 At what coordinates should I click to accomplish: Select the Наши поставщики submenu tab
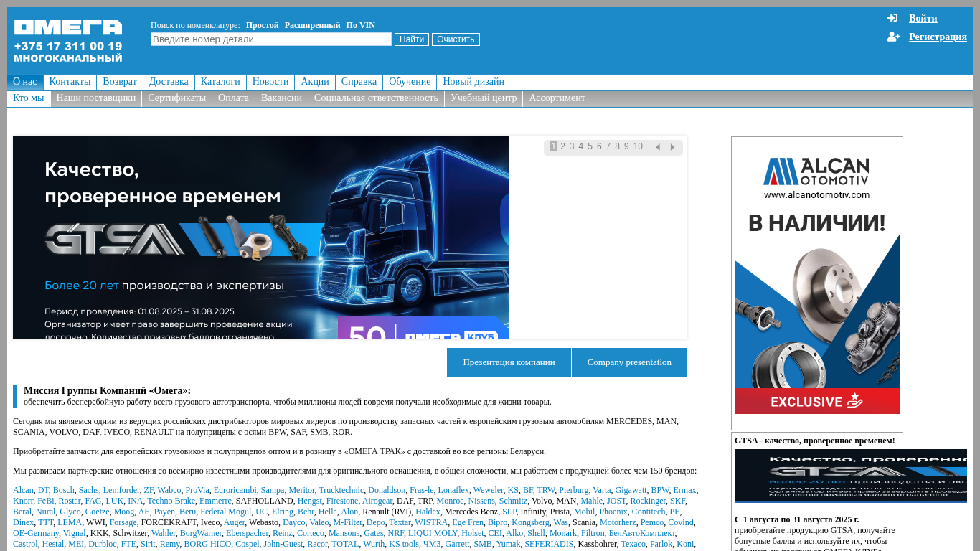point(96,98)
